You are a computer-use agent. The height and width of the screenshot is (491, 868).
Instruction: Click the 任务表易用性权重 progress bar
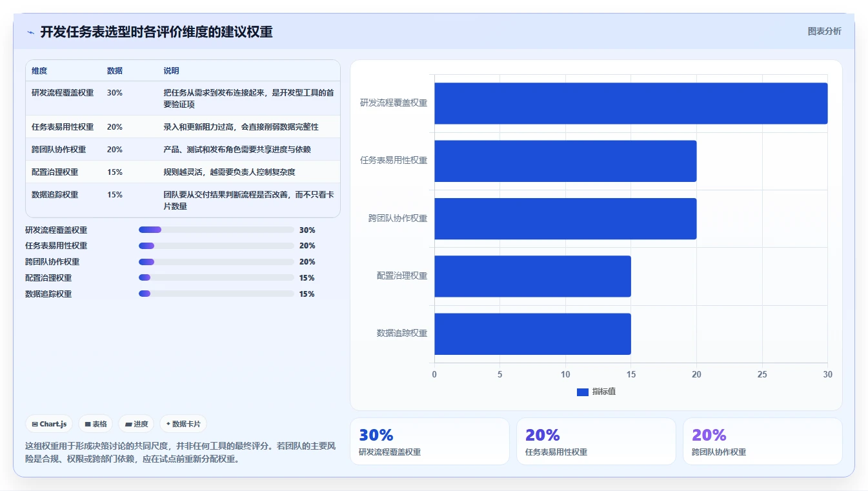pyautogui.click(x=216, y=246)
